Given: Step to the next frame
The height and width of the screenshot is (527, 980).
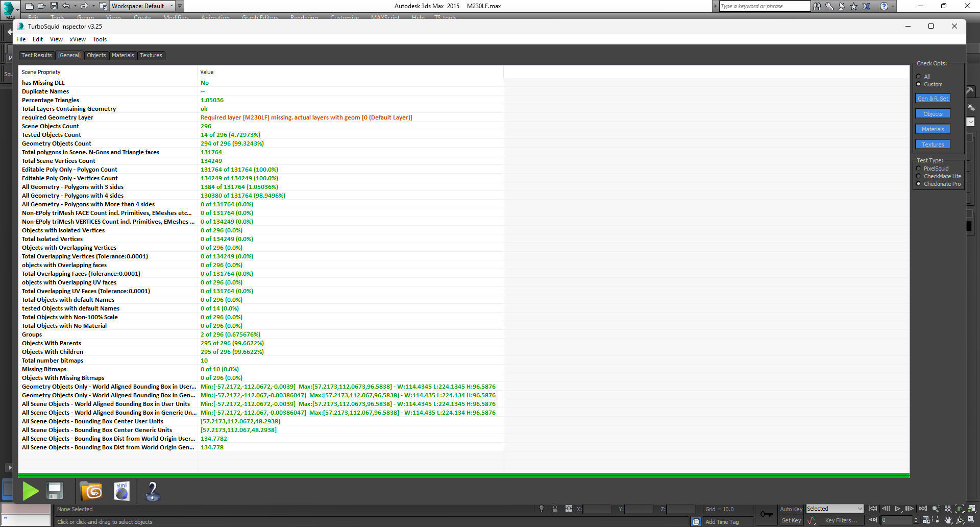Looking at the screenshot, I should (x=910, y=509).
